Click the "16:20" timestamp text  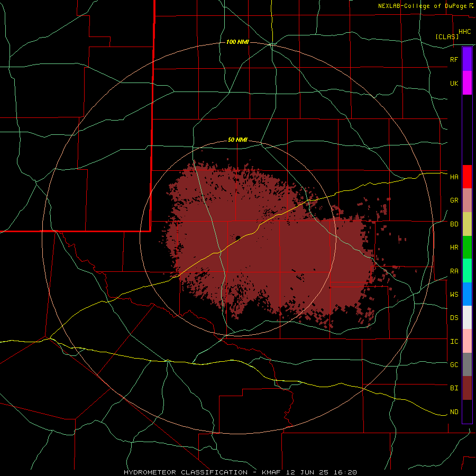pos(345,472)
